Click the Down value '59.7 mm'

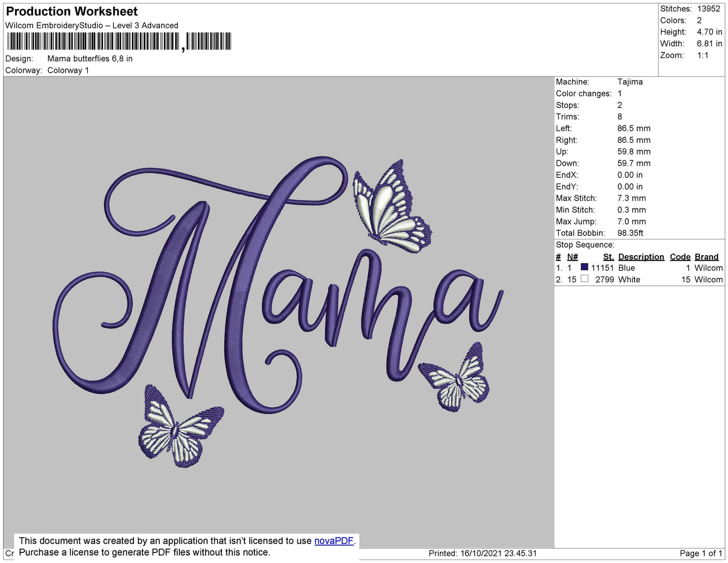coord(634,163)
